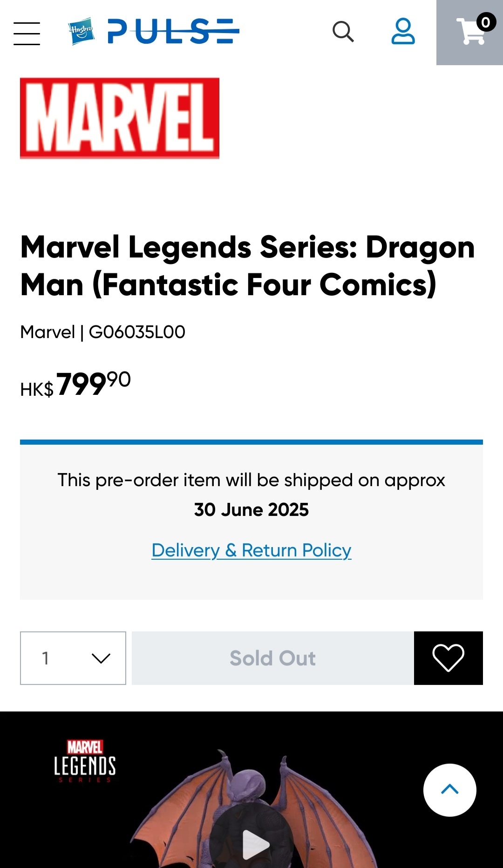
Task: Go to the Pulse home logo
Action: (173, 32)
